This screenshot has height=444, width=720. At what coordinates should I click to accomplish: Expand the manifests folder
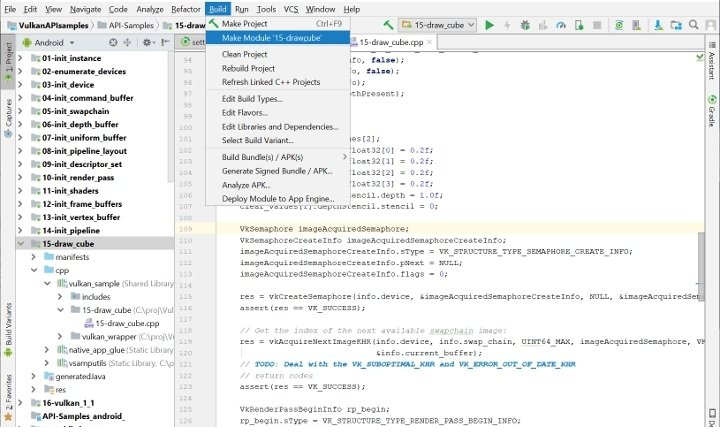pyautogui.click(x=34, y=257)
